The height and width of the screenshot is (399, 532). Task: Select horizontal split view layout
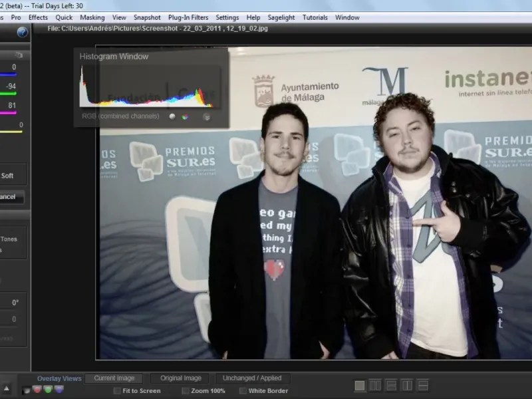click(423, 386)
